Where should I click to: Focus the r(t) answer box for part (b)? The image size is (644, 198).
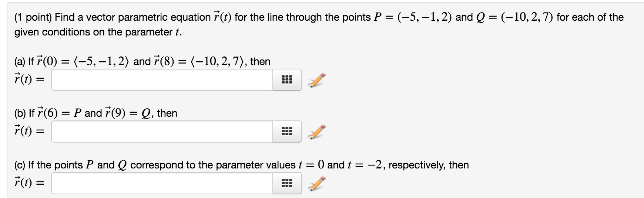(x=162, y=132)
